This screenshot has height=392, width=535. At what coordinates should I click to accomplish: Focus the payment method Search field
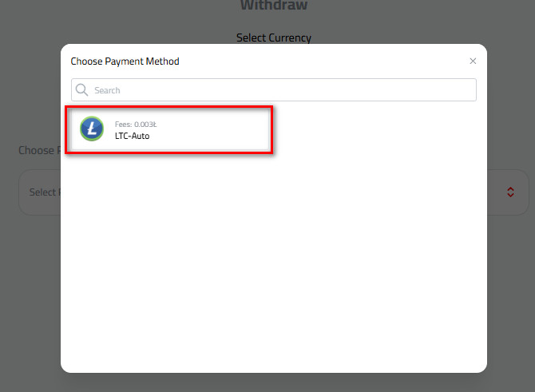tap(274, 90)
